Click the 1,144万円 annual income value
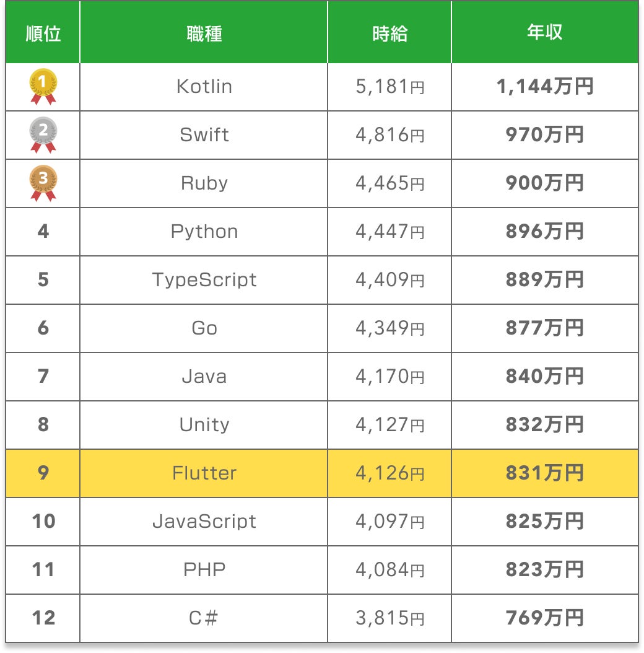 (544, 87)
